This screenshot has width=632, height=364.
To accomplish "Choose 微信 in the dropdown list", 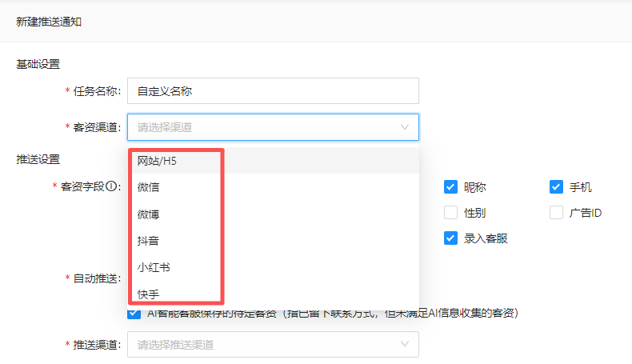I will pyautogui.click(x=148, y=187).
